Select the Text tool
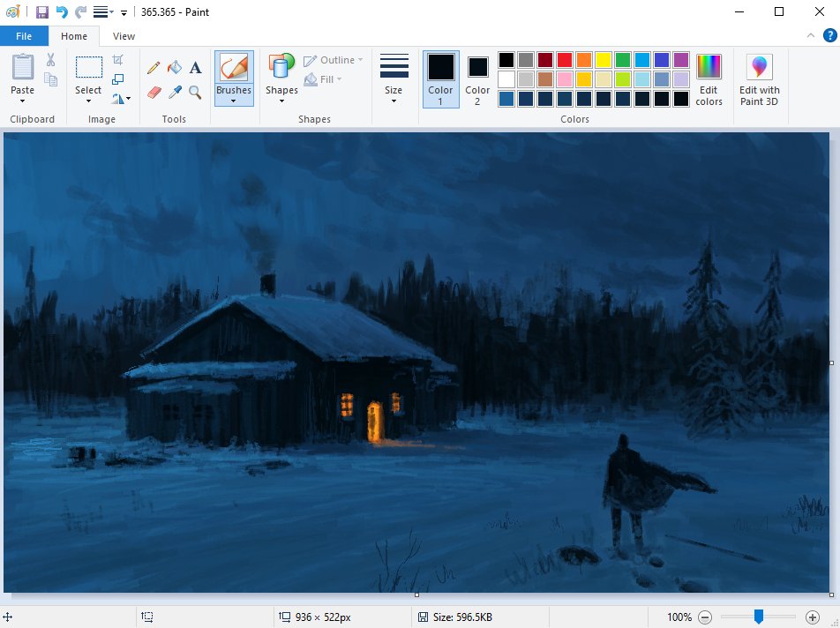Viewport: 840px width, 628px height. coord(196,67)
